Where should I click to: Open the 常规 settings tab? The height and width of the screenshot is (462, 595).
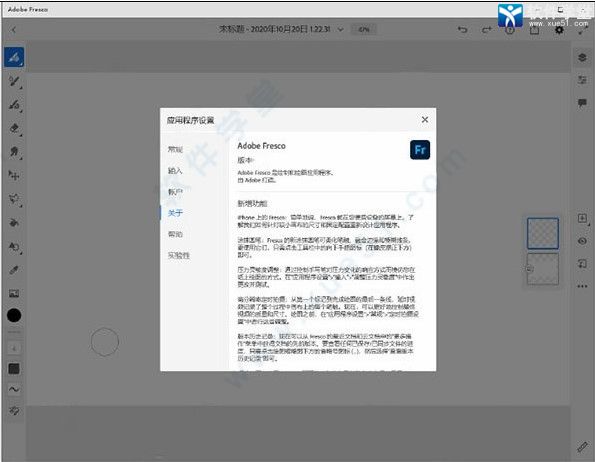175,149
